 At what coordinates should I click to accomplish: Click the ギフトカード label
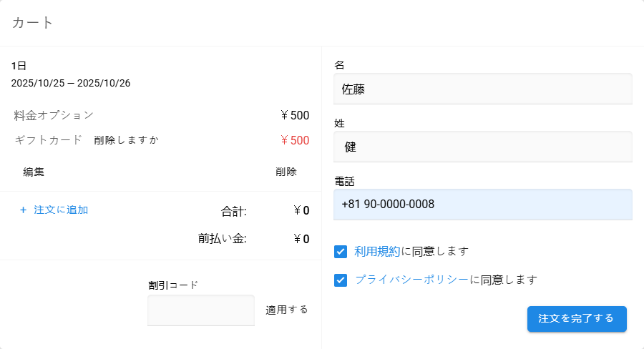(x=49, y=140)
